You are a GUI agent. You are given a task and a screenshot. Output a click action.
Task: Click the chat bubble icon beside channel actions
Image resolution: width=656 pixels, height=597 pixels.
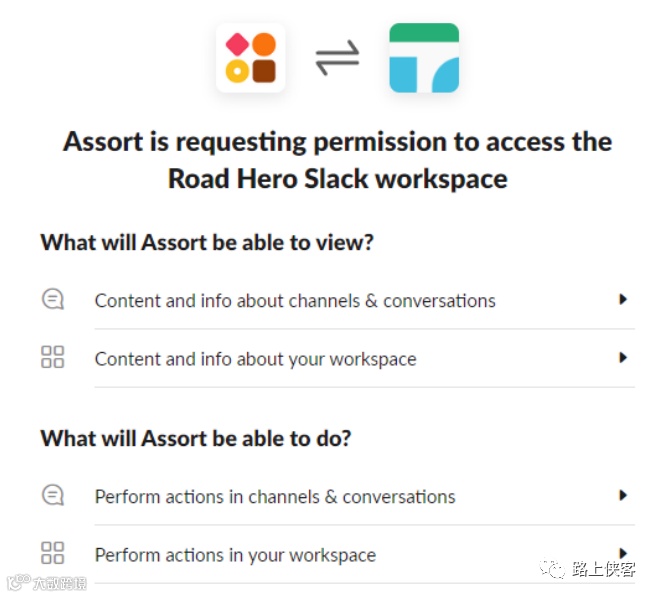click(53, 495)
